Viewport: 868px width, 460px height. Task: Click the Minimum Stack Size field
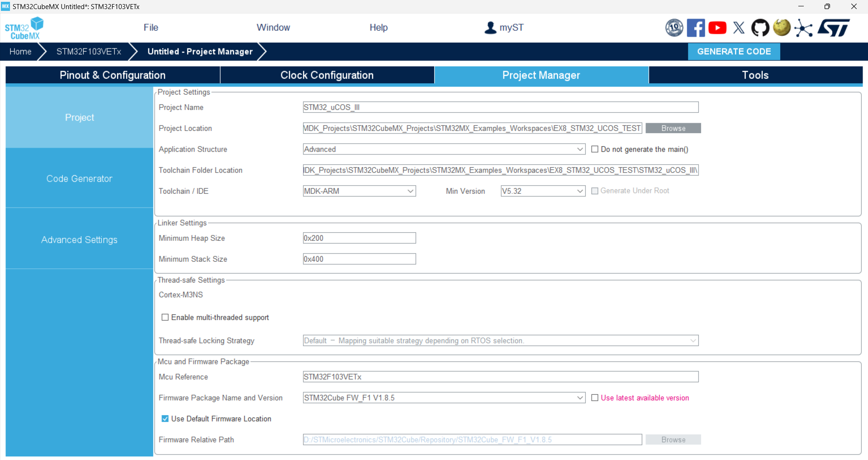click(x=360, y=259)
